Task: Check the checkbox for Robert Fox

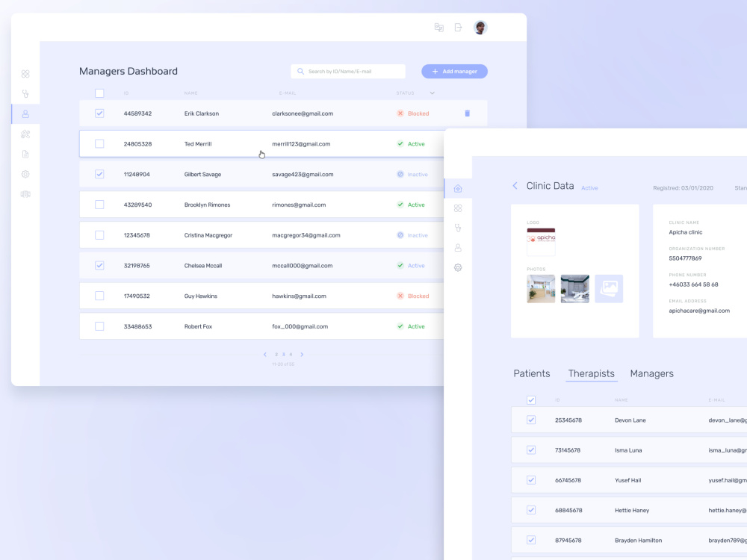Action: tap(99, 327)
